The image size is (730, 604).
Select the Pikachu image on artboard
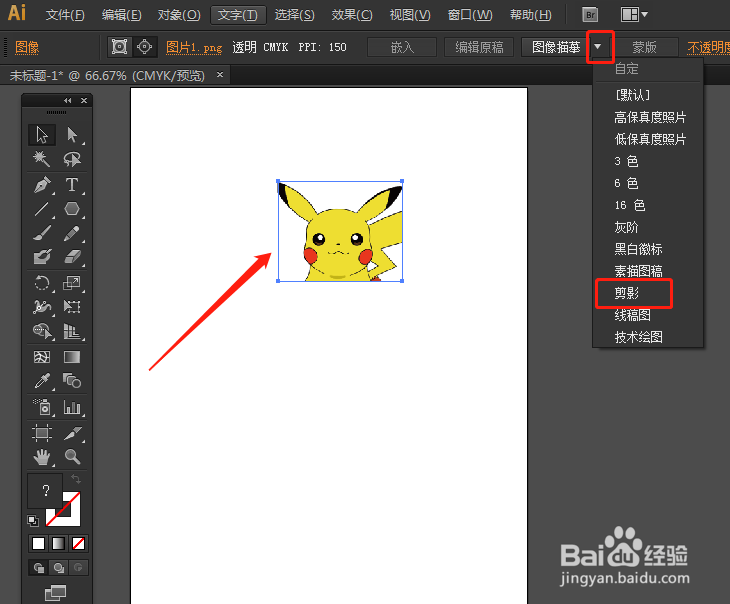click(x=340, y=231)
